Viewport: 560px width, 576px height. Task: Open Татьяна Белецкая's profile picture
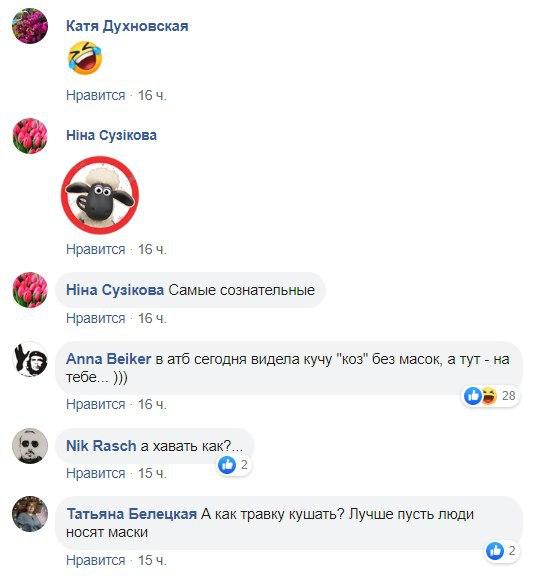click(30, 514)
